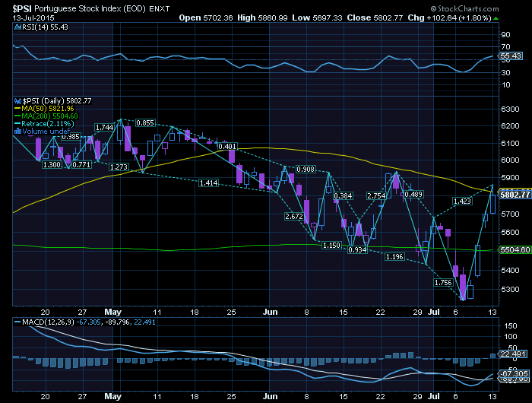Click the 1.414 retracement label
Viewport: 532px width, 403px height.
[209, 183]
